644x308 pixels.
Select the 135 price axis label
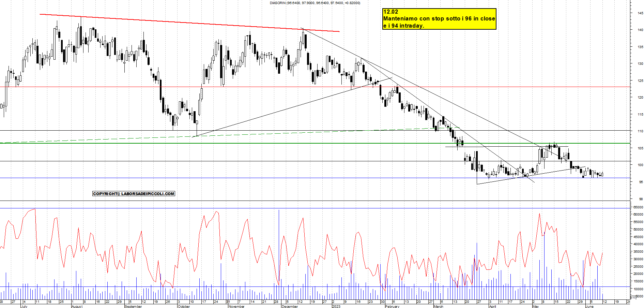[x=641, y=47]
